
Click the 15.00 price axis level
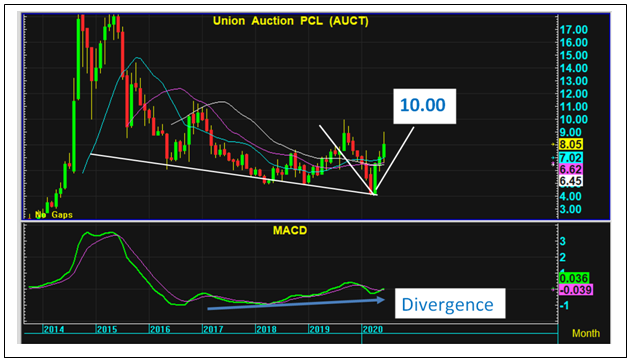pos(574,55)
